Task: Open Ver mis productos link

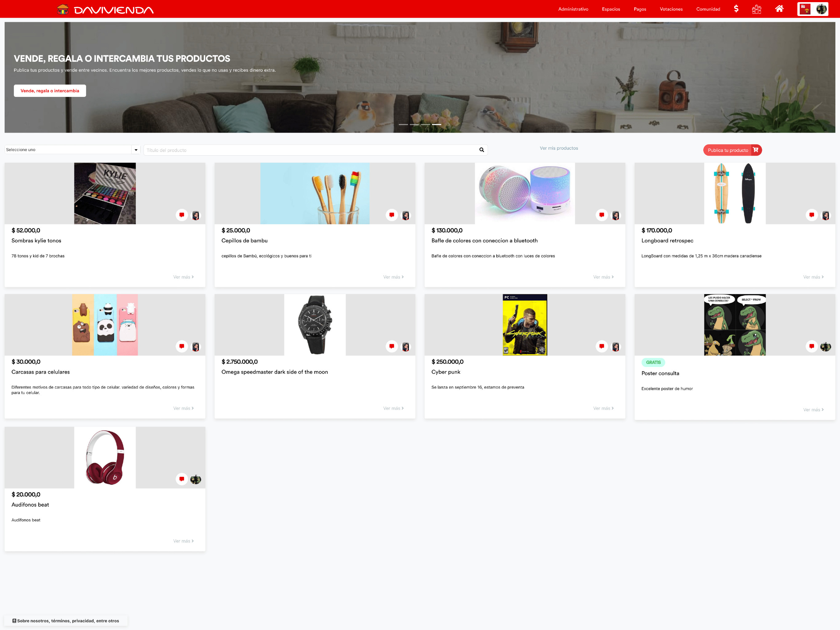Action: 559,148
